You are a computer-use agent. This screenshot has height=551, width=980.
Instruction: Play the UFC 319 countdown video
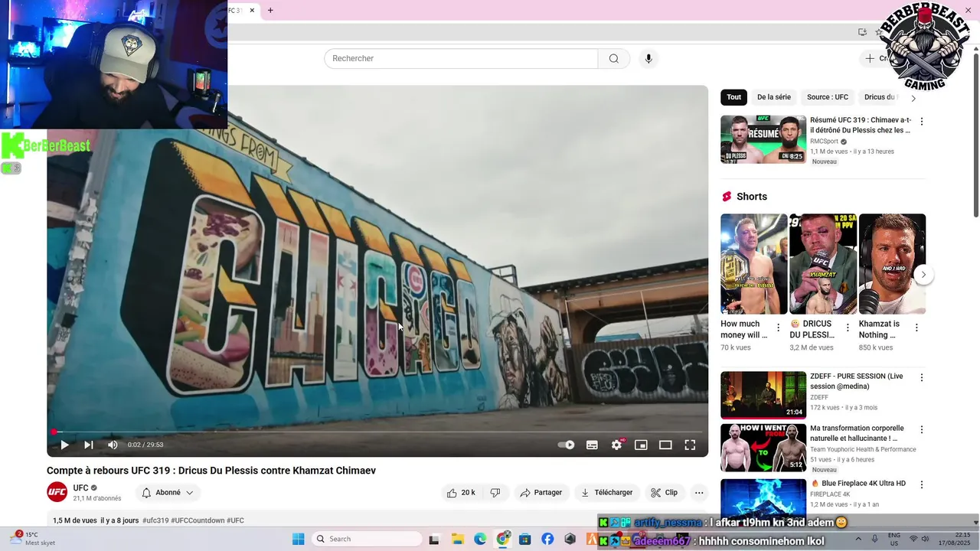pos(64,445)
